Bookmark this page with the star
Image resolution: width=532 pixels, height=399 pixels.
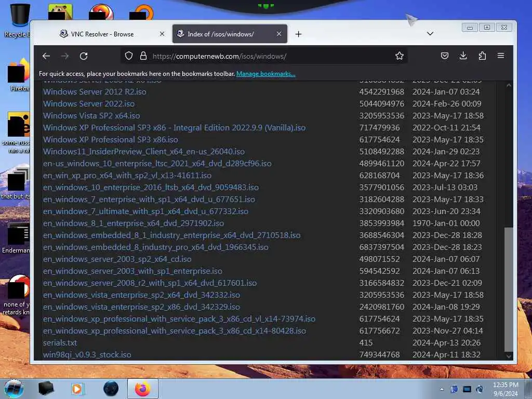coord(400,56)
